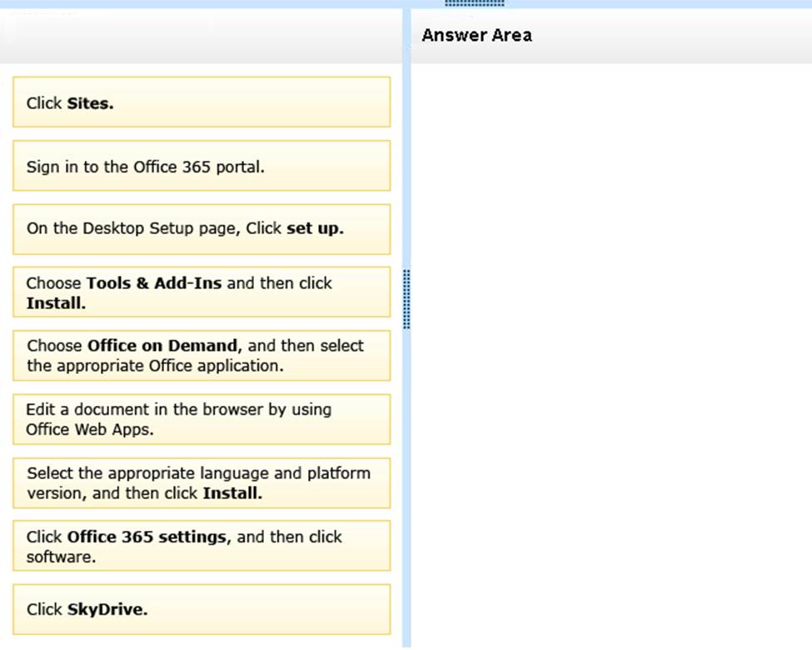This screenshot has width=812, height=650.
Task: Select the Desktop Setup page 'set up' step
Action: coord(202,229)
